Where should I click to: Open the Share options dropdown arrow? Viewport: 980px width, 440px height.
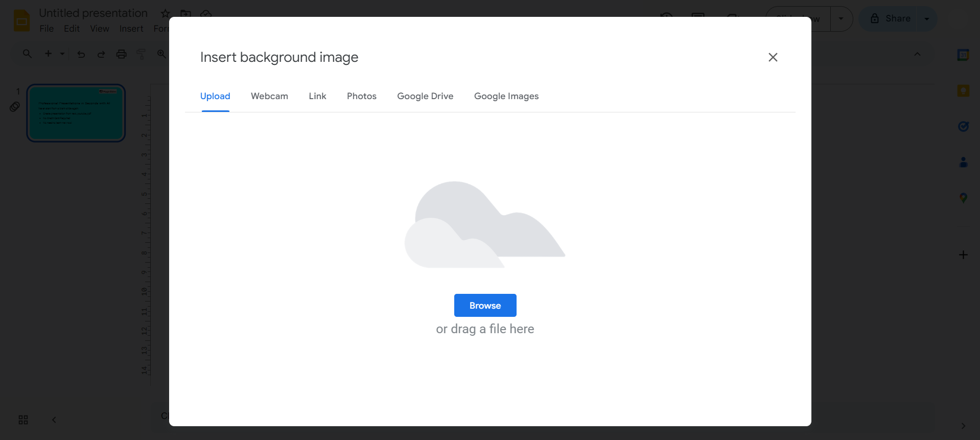(927, 19)
